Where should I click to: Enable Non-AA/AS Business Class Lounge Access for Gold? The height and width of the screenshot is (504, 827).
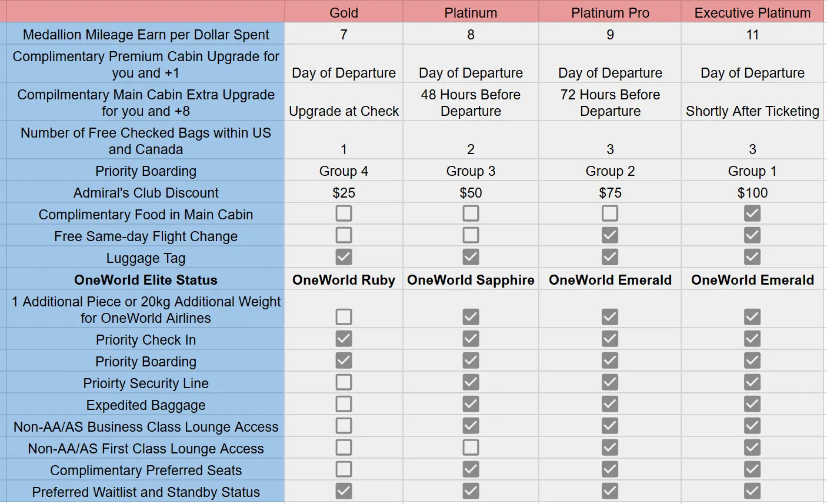[x=344, y=426]
